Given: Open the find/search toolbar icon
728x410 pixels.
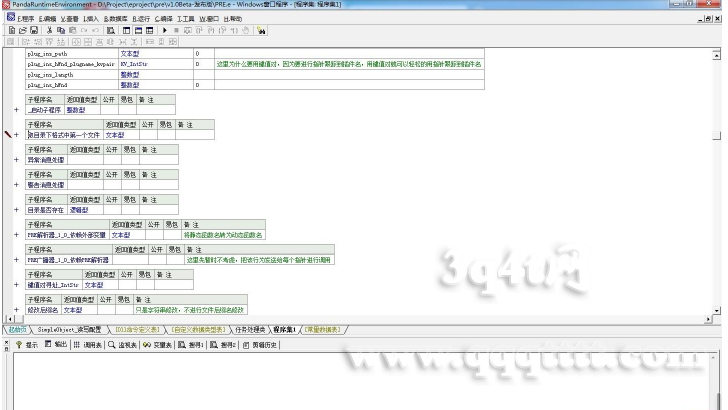Looking at the screenshot, I should (x=110, y=30).
